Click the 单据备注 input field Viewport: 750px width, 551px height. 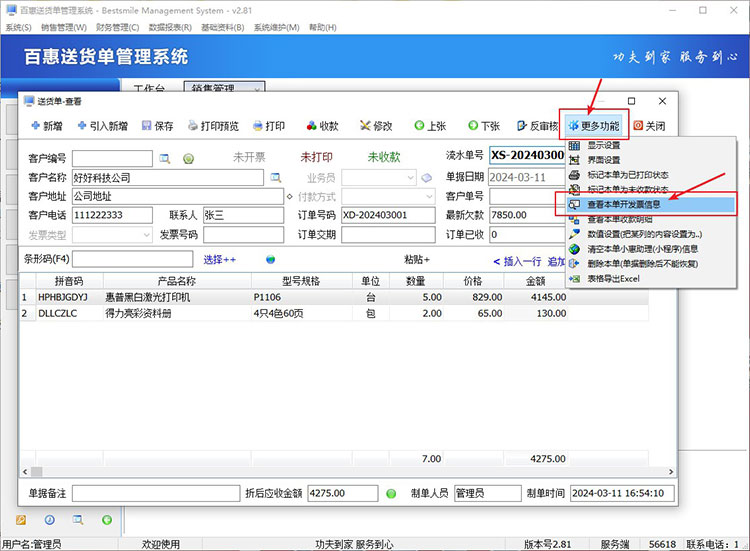tap(156, 493)
